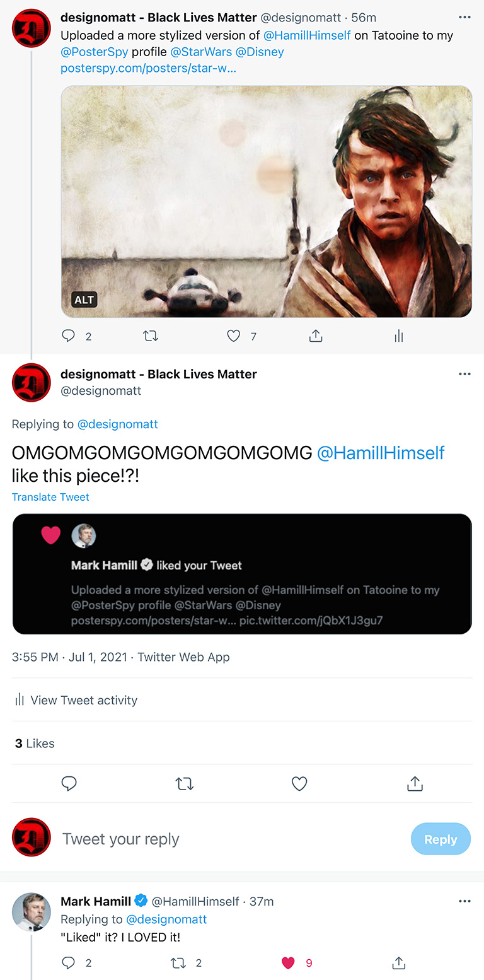This screenshot has height=980, width=484.
Task: View analytics for the top tweet
Action: 398,335
